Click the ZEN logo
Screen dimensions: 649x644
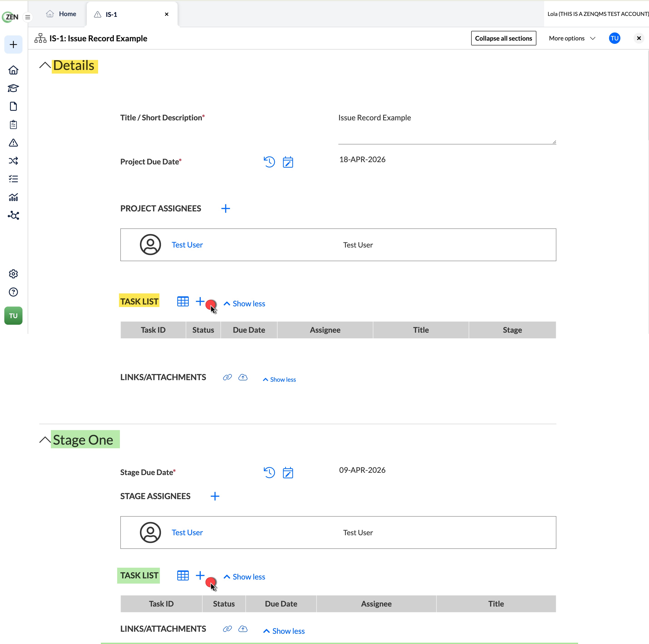coord(10,17)
